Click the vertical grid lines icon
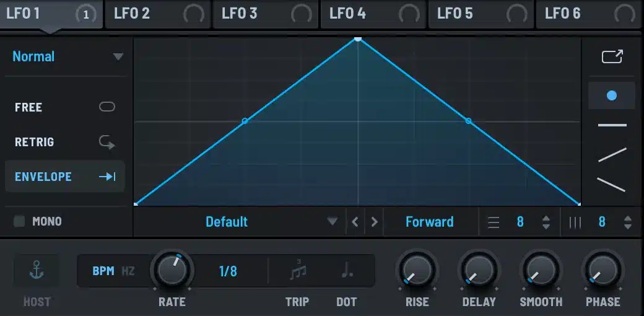The height and width of the screenshot is (316, 644). [x=575, y=222]
